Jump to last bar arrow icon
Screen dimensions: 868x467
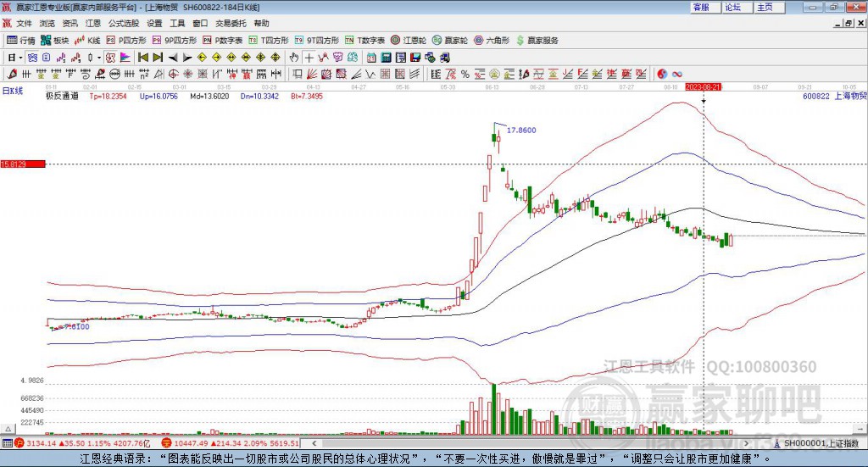[159, 58]
